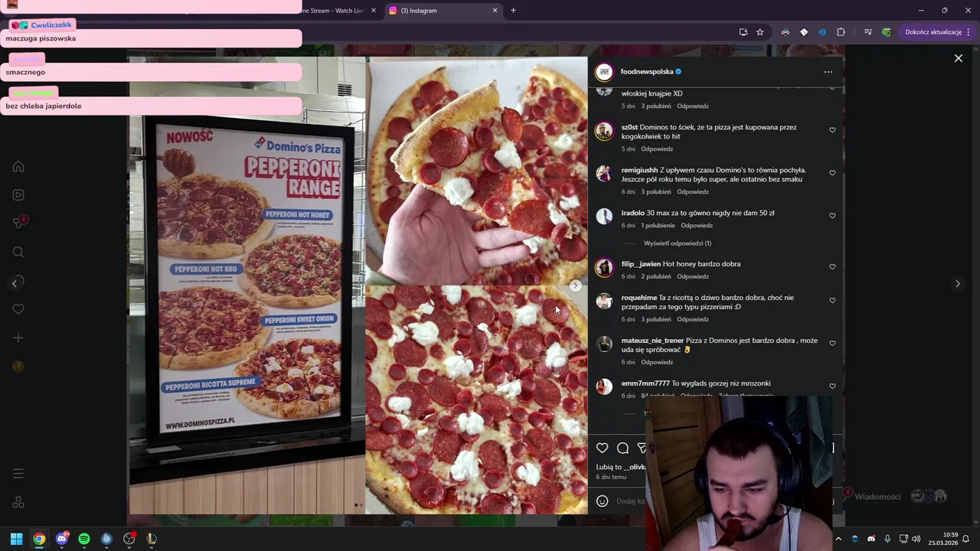Open post options three-dot menu
Image resolution: width=980 pixels, height=551 pixels.
click(x=828, y=72)
